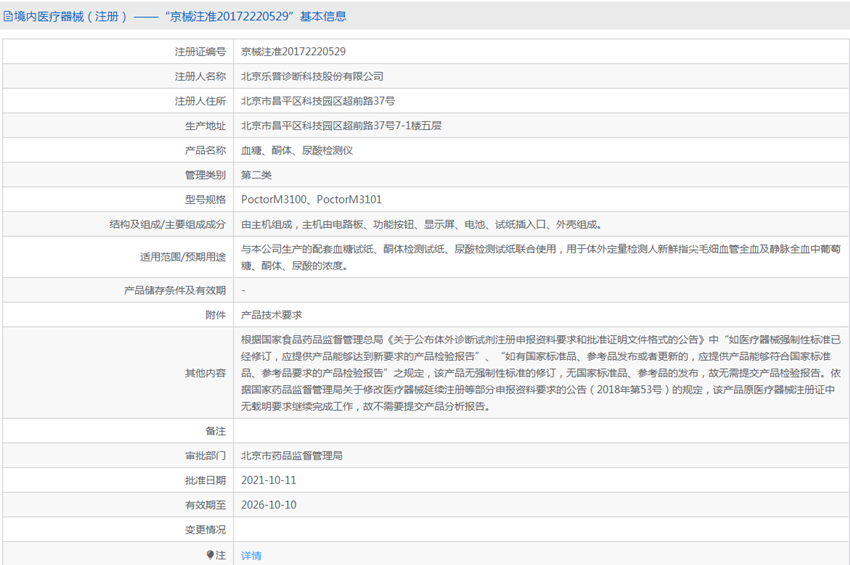This screenshot has height=565, width=850.
Task: Click the 产品储存条件及有效期 label
Action: click(x=175, y=290)
